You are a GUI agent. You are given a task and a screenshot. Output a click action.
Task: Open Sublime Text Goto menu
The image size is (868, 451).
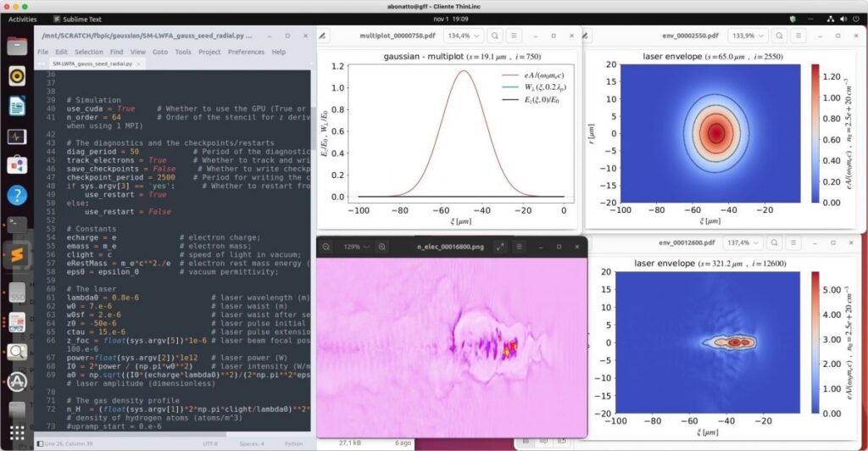coord(160,52)
